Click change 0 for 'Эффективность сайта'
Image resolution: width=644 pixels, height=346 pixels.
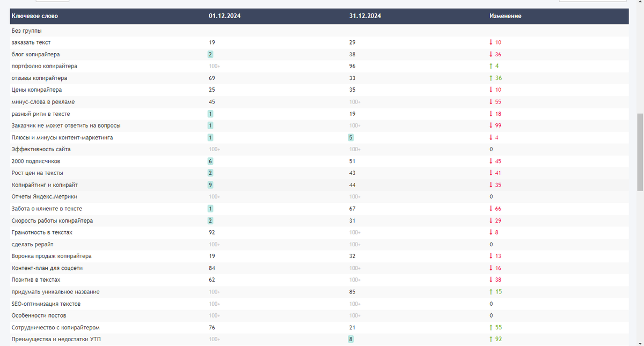click(x=491, y=149)
